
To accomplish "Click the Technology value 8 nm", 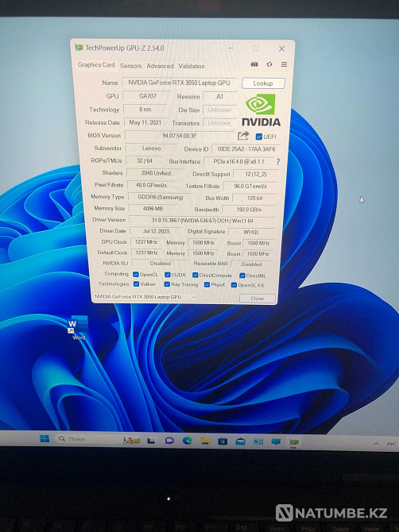I will pyautogui.click(x=145, y=110).
